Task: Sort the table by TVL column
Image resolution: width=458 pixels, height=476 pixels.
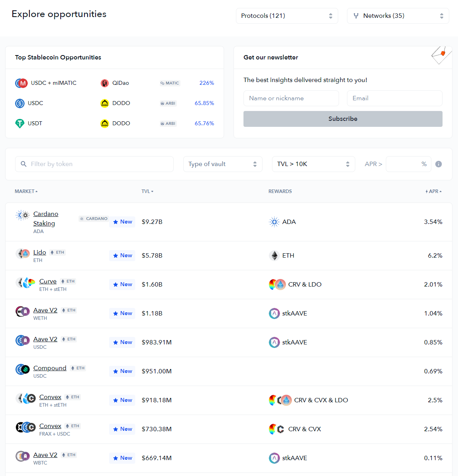Action: pos(147,191)
